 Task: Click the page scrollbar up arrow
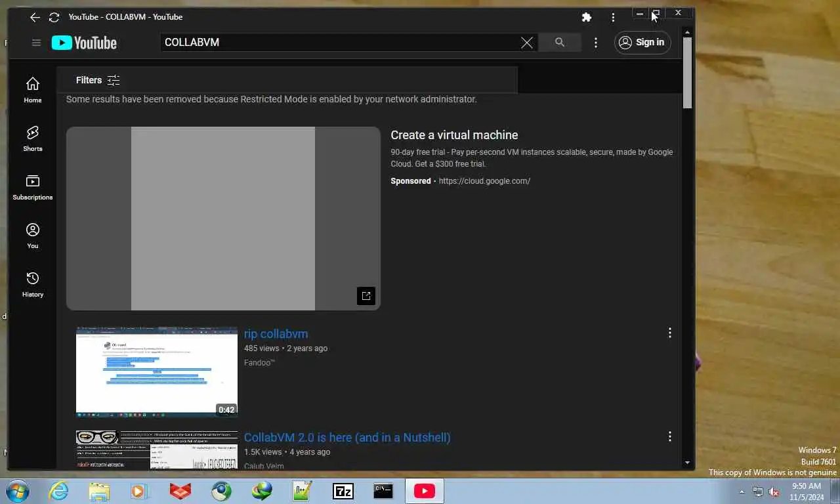coord(687,31)
